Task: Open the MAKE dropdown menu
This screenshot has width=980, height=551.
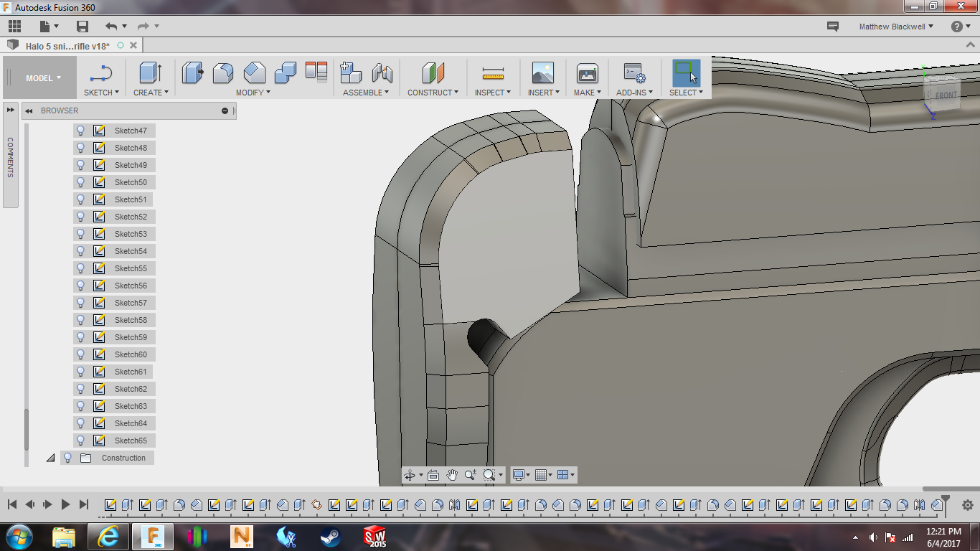Action: [x=588, y=93]
